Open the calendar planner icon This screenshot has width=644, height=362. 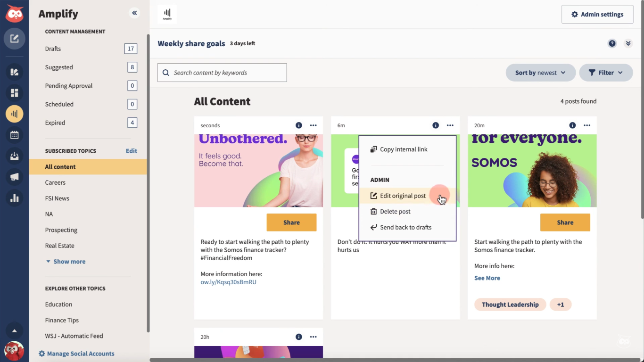pos(15,135)
